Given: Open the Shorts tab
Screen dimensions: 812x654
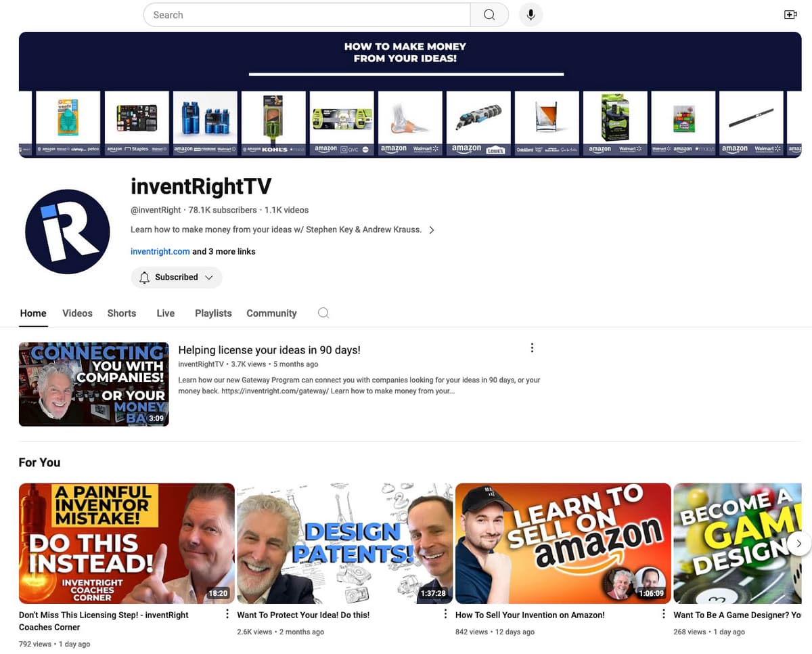Looking at the screenshot, I should [x=121, y=313].
